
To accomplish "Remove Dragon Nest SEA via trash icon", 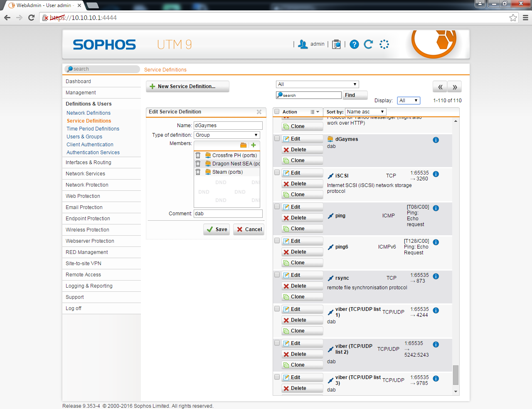I will click(x=198, y=164).
